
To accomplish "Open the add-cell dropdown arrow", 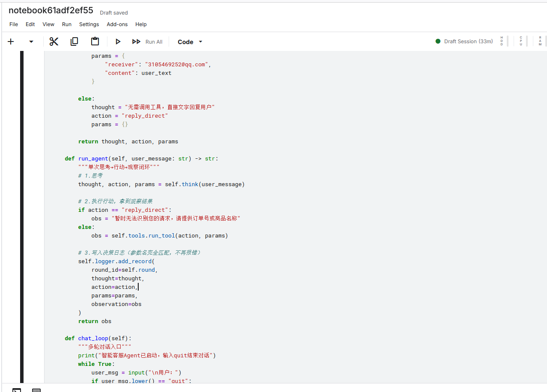I will pos(31,42).
